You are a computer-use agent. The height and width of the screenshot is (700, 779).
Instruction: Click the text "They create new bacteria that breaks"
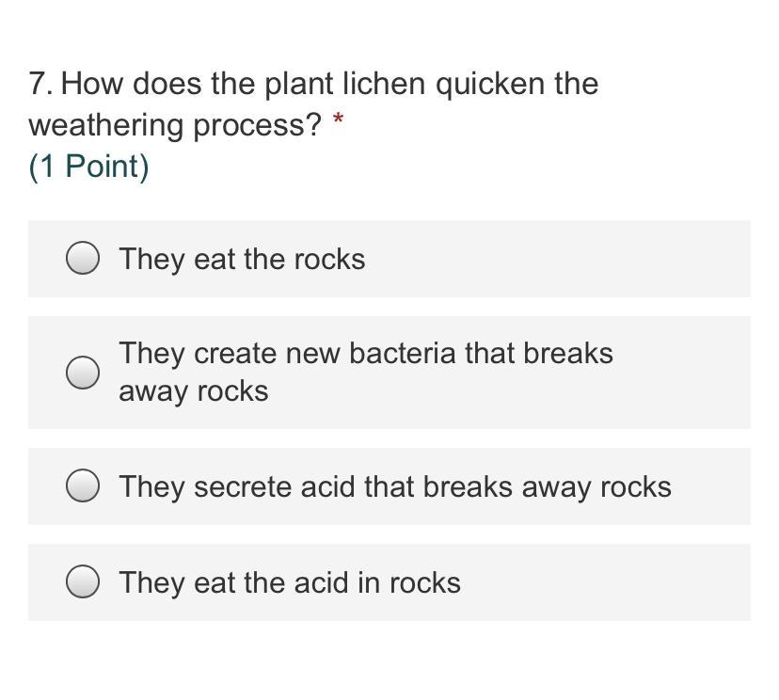[x=365, y=354]
